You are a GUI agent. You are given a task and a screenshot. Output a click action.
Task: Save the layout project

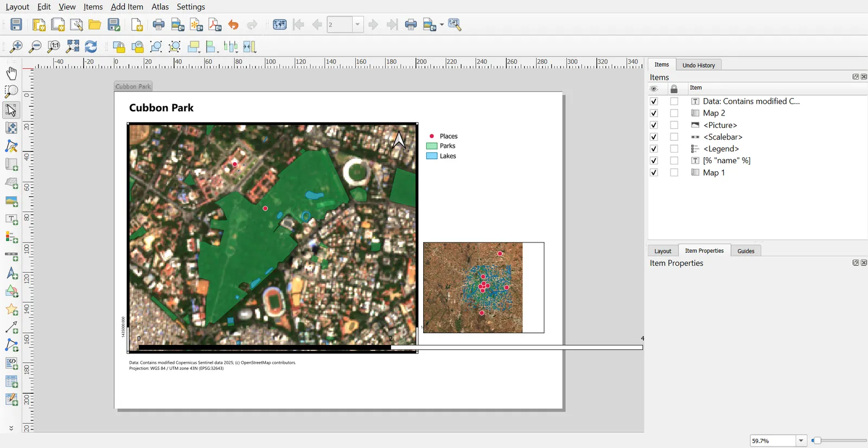16,24
